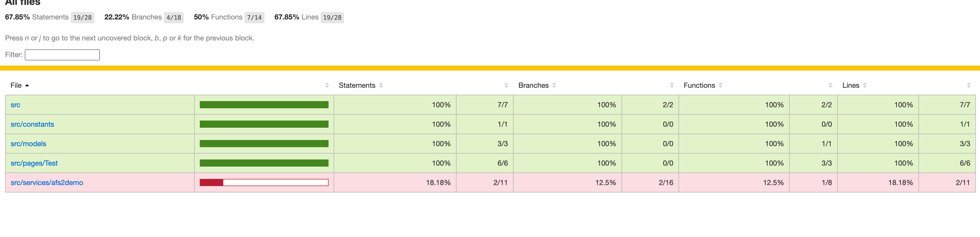Open the src/models coverage report

pyautogui.click(x=28, y=144)
